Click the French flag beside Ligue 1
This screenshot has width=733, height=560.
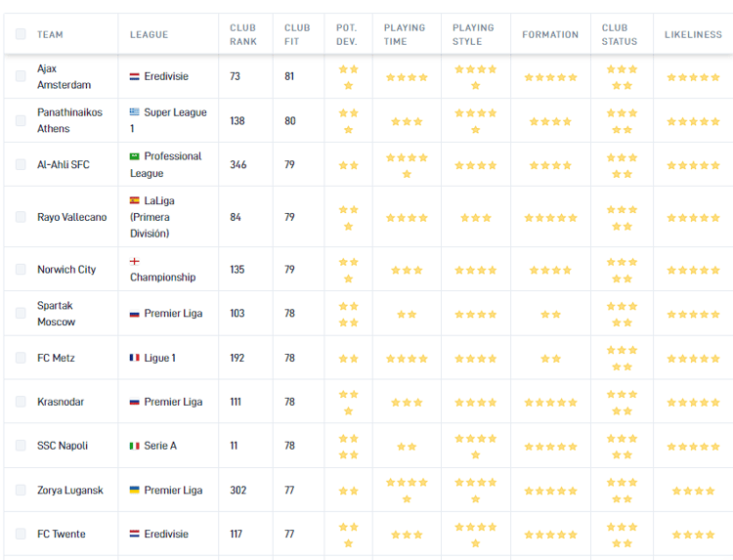point(135,359)
